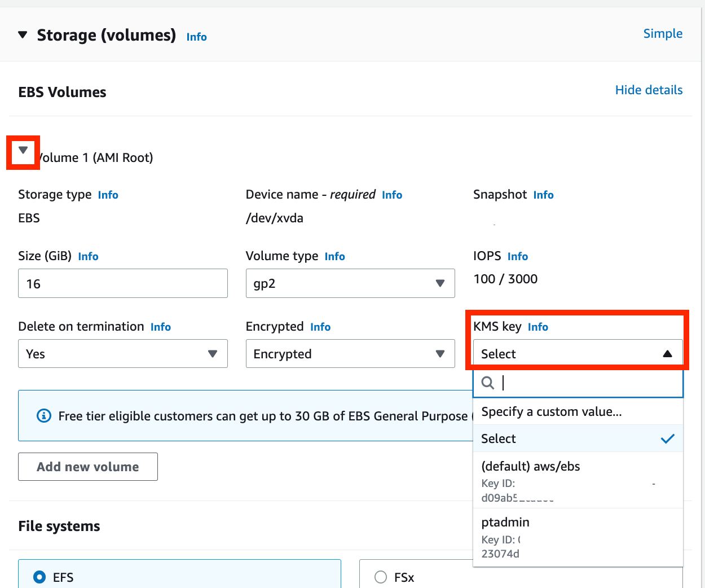Open the Encrypted dropdown
This screenshot has height=588, width=705.
pos(350,354)
